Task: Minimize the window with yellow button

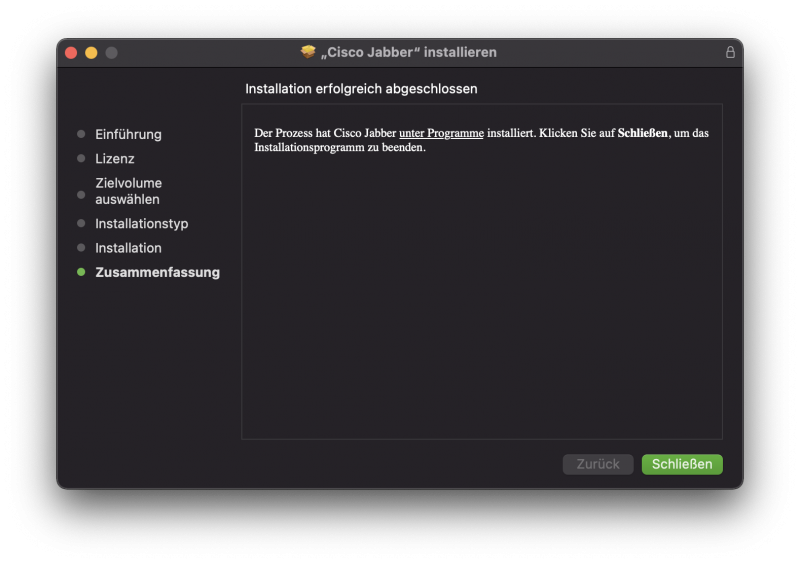Action: [x=91, y=53]
